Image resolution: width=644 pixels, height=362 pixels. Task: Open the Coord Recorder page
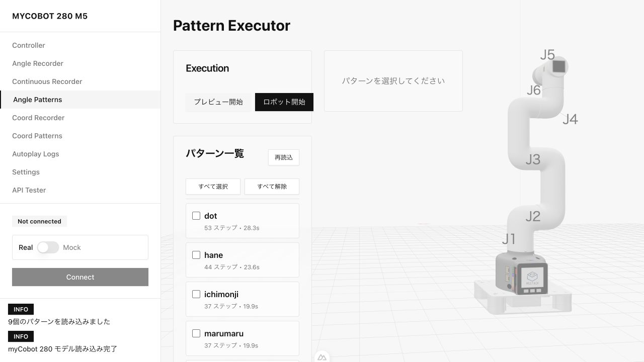(x=80, y=118)
